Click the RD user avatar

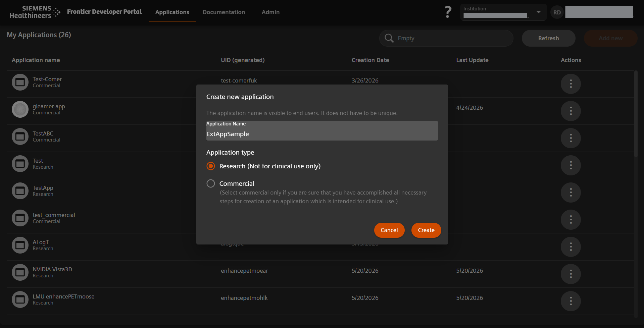coord(557,12)
